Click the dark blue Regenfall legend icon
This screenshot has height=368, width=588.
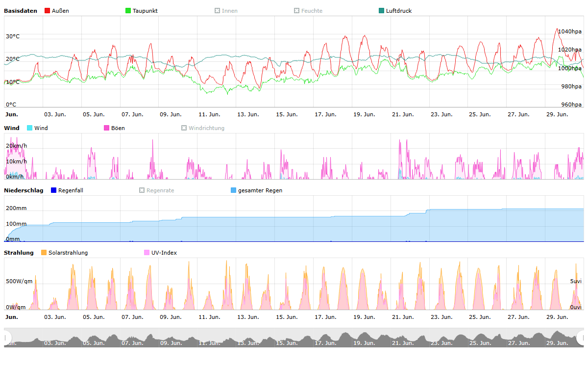pos(54,190)
